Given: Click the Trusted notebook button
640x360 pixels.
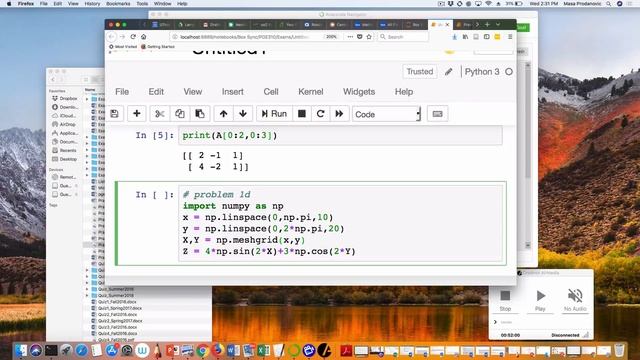Looking at the screenshot, I should 420,71.
